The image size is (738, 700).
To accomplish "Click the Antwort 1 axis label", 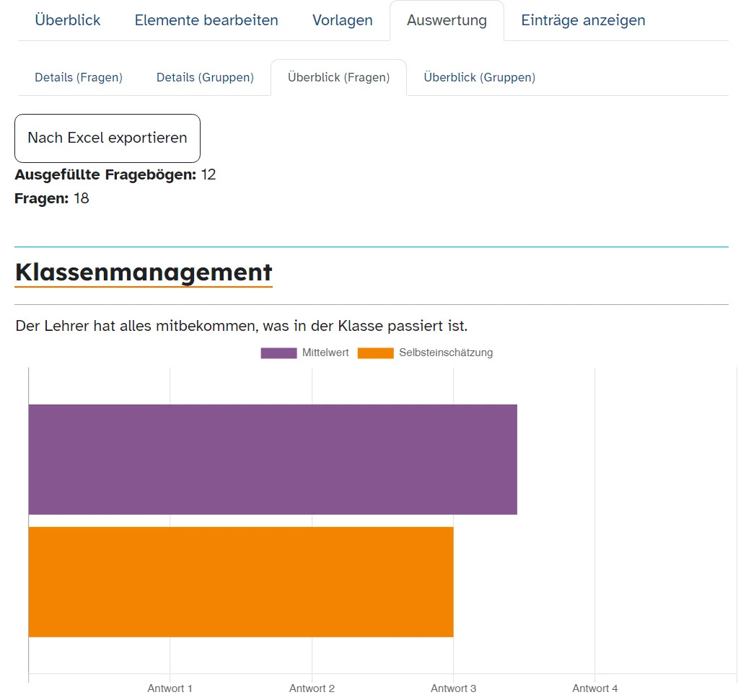I will pyautogui.click(x=170, y=688).
